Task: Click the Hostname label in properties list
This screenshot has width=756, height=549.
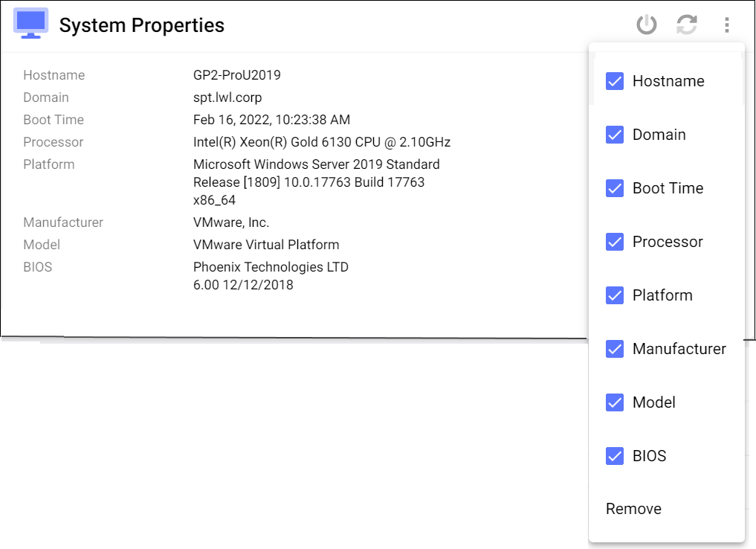Action: [x=54, y=75]
